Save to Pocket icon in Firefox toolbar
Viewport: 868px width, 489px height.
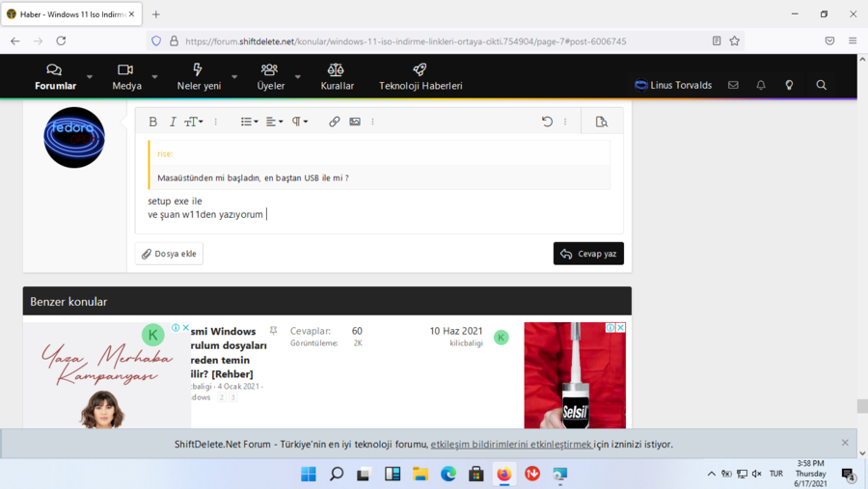(x=829, y=41)
